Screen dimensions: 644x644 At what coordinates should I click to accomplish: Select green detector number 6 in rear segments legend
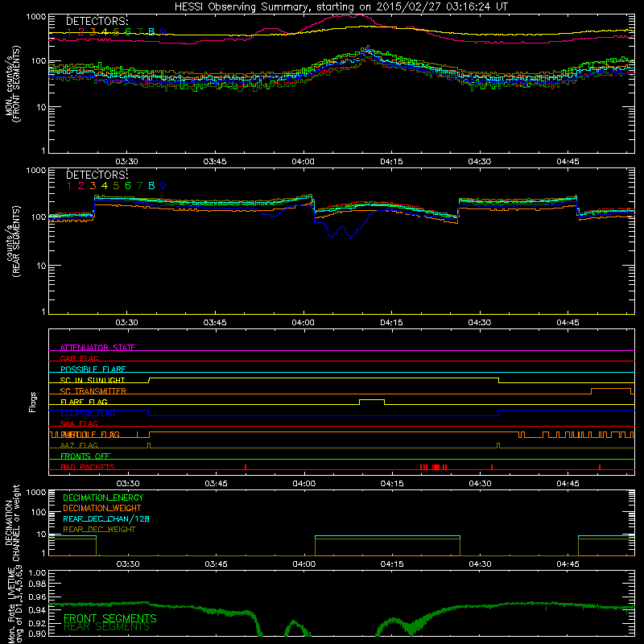click(x=128, y=186)
